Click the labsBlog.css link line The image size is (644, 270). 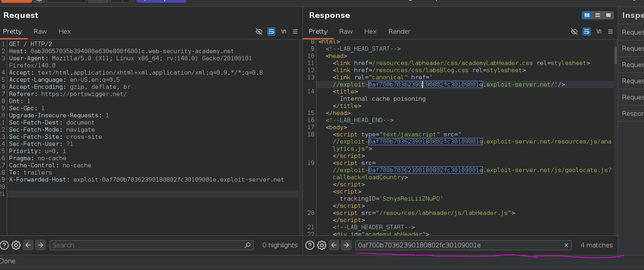429,70
